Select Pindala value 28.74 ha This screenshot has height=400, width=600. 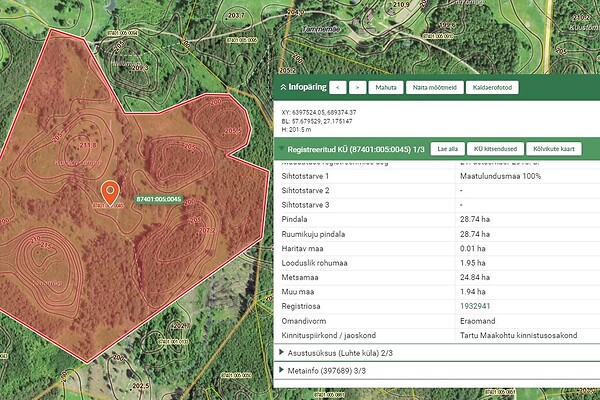(x=475, y=219)
